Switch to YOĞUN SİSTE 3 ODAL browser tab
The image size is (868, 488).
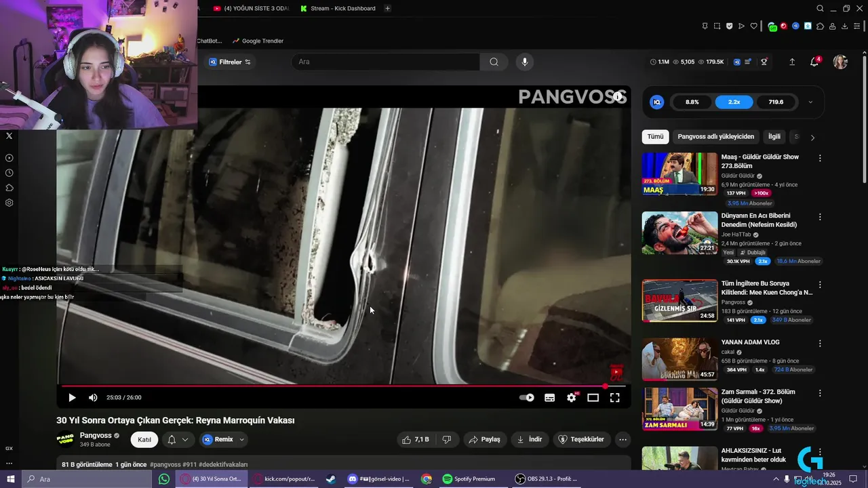point(251,8)
